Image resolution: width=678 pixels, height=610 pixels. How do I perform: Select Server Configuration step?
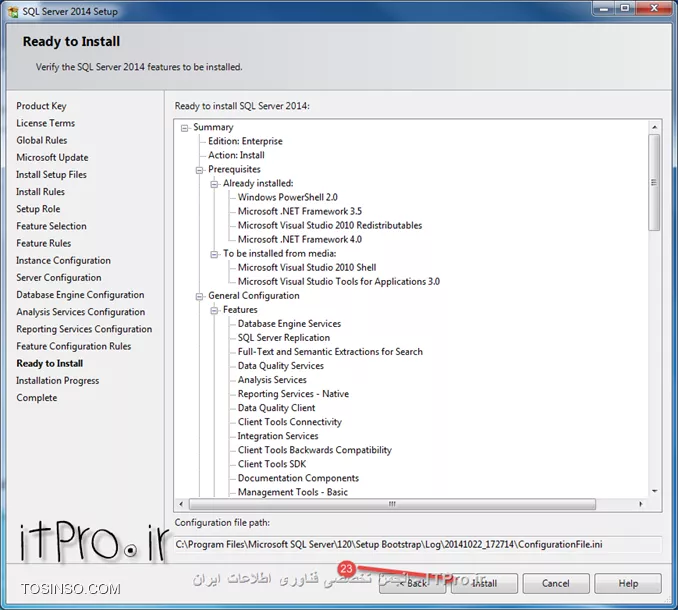pyautogui.click(x=59, y=278)
